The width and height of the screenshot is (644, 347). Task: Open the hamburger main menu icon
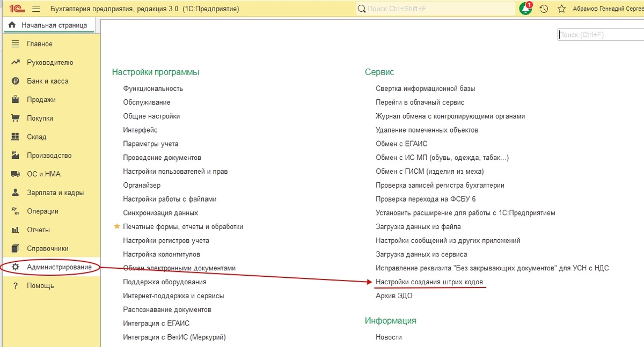[36, 9]
